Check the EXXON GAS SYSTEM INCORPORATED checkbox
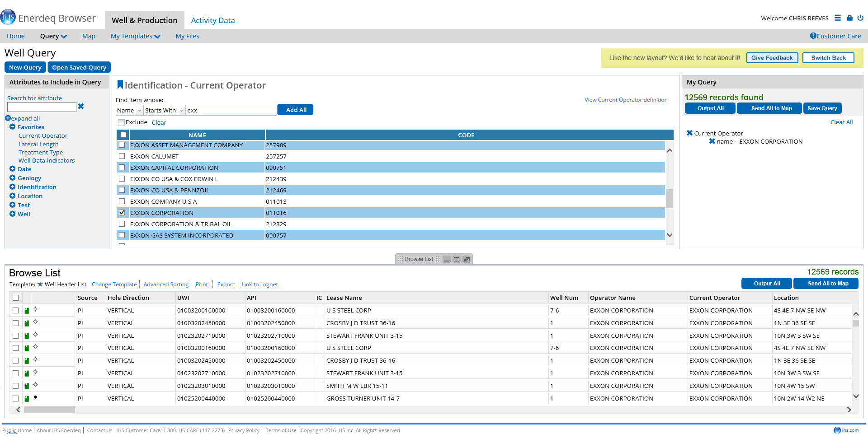 tap(122, 235)
